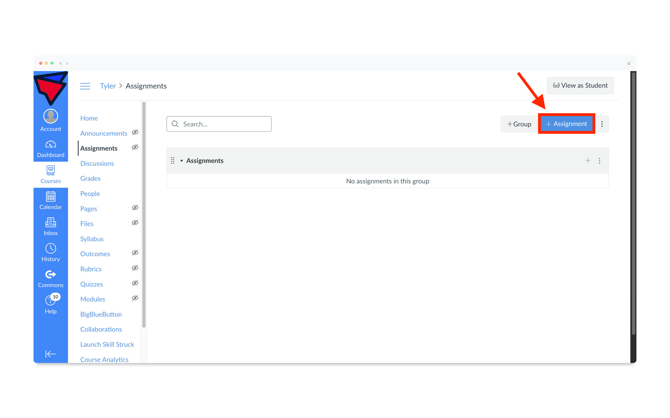Click hidden-eye icon beside Modules

pos(135,298)
